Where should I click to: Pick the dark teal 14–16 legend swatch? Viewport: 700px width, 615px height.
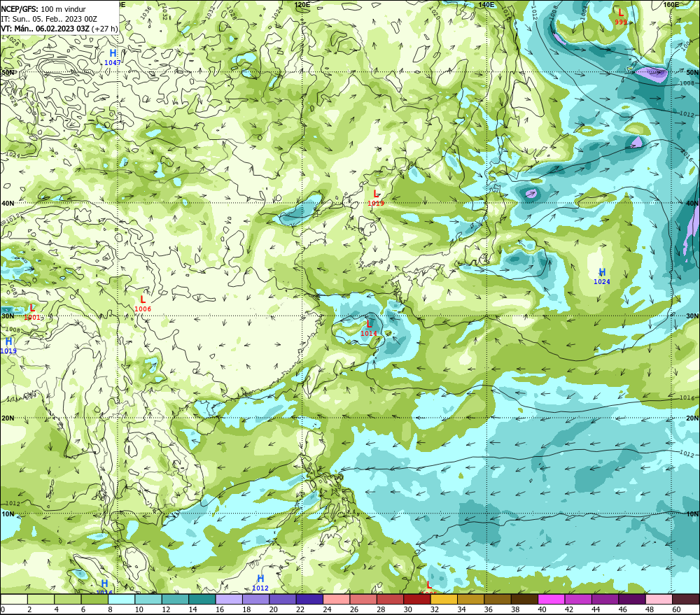[202, 599]
